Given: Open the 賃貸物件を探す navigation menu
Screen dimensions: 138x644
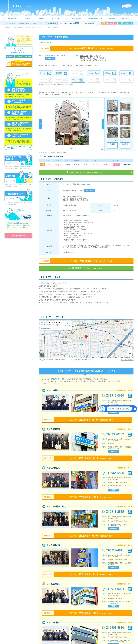Looking at the screenshot, I should pos(13,18).
